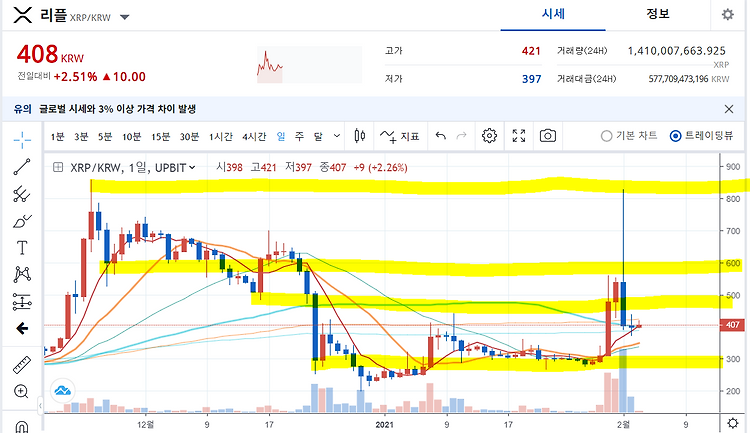The image size is (750, 433).
Task: Select the long position forecast tool
Action: (22, 302)
